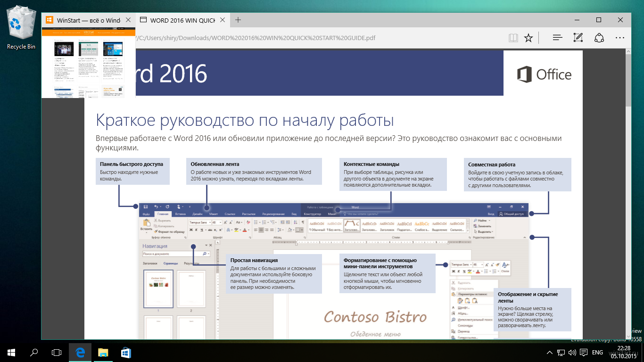
Task: Click Save icon in Word quick access toolbar
Action: pyautogui.click(x=146, y=207)
